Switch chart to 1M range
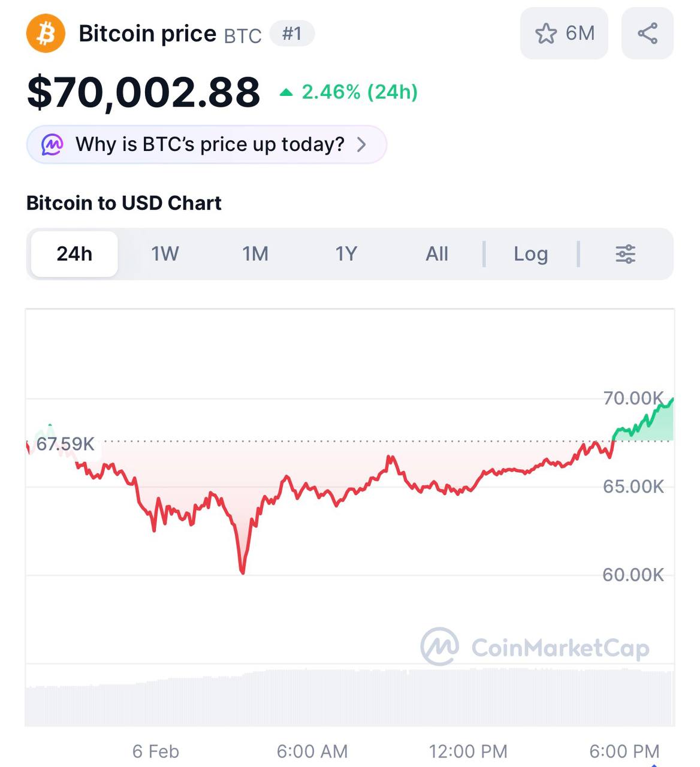Image resolution: width=700 pixels, height=767 pixels. point(255,254)
